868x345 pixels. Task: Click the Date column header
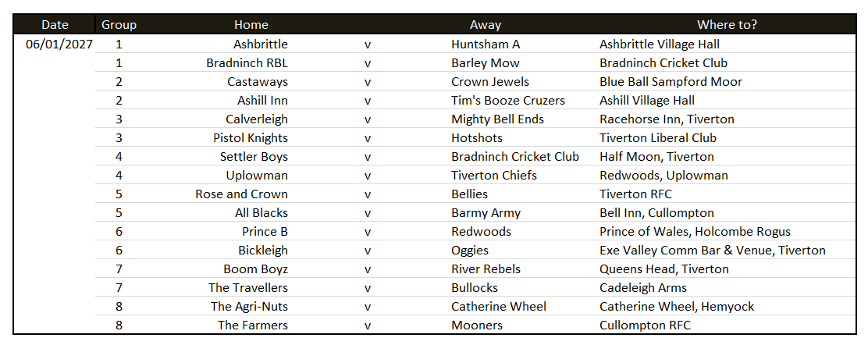(55, 24)
